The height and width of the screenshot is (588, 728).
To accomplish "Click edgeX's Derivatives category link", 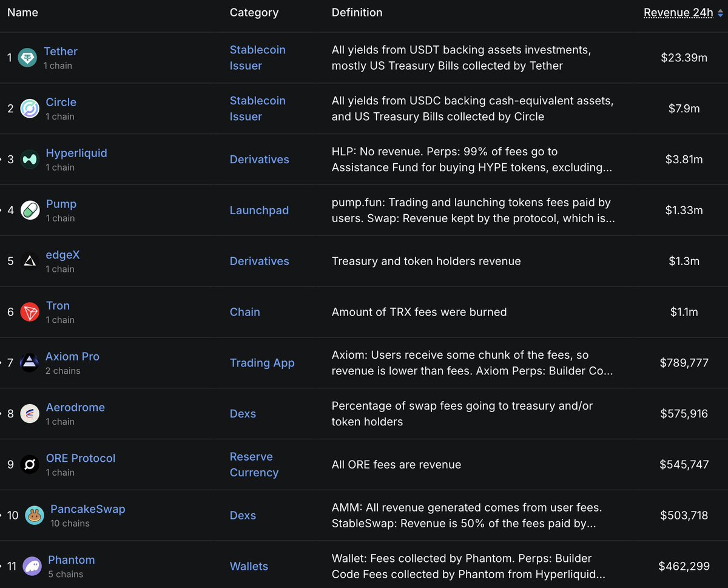I will click(260, 262).
